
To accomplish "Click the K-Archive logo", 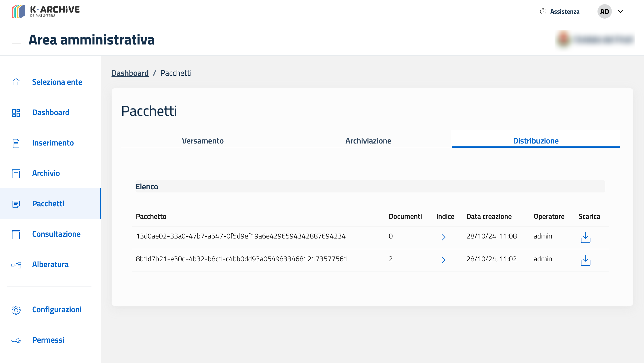I will (45, 11).
